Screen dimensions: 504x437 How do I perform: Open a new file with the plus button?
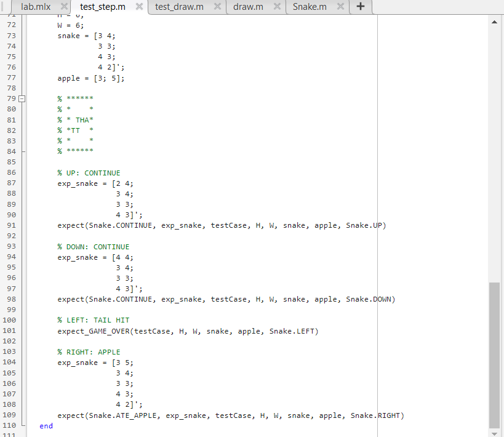click(360, 7)
